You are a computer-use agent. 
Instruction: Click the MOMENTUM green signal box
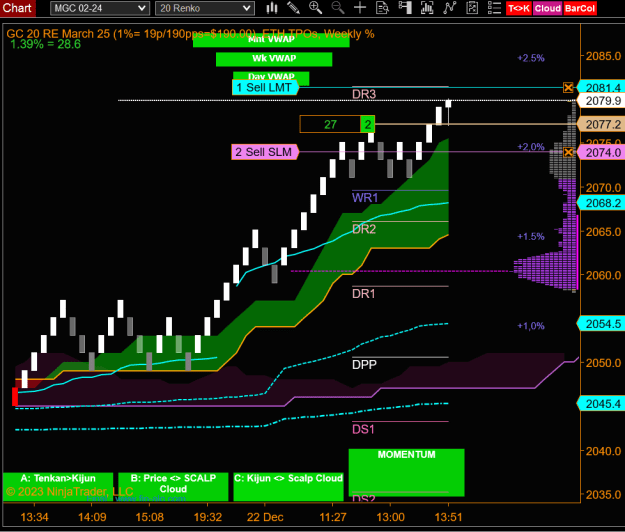[x=407, y=472]
